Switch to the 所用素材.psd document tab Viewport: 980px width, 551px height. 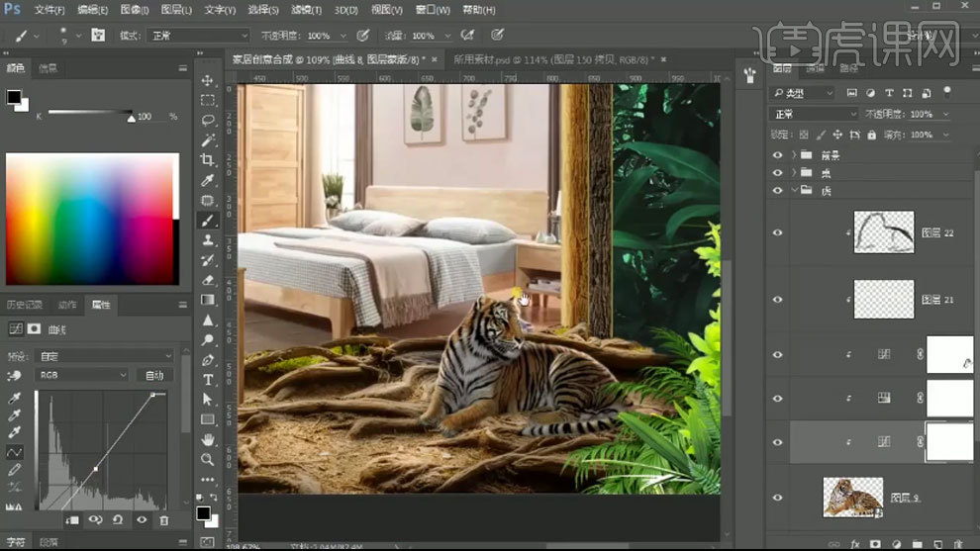(535, 59)
